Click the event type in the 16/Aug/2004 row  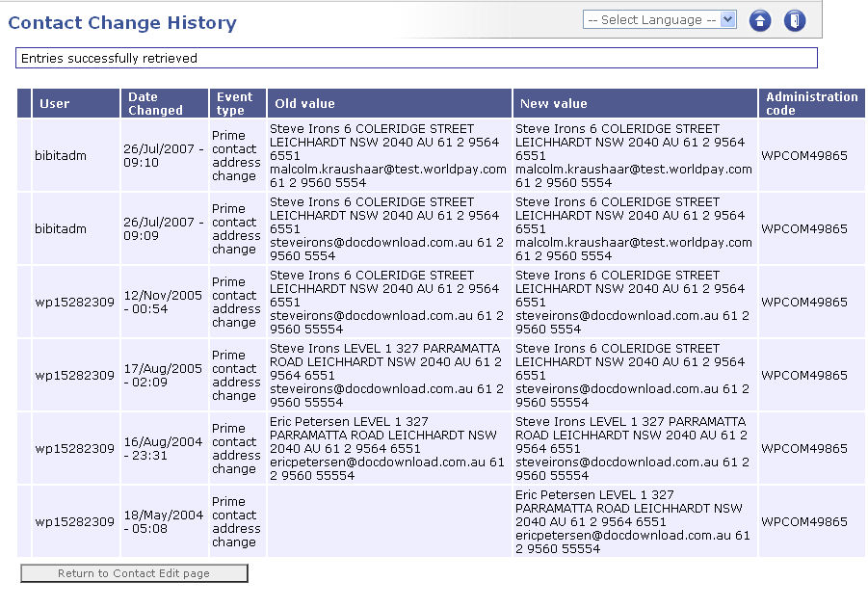coord(236,448)
